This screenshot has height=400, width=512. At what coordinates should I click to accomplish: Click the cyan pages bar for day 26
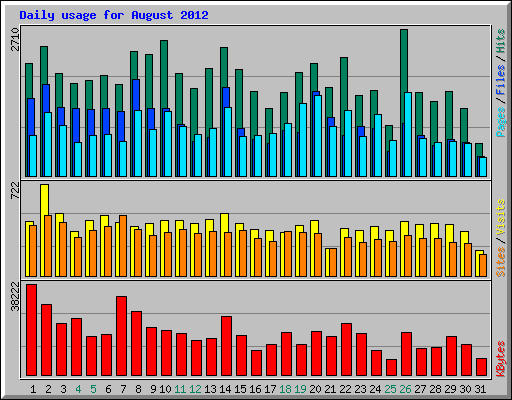(x=408, y=135)
